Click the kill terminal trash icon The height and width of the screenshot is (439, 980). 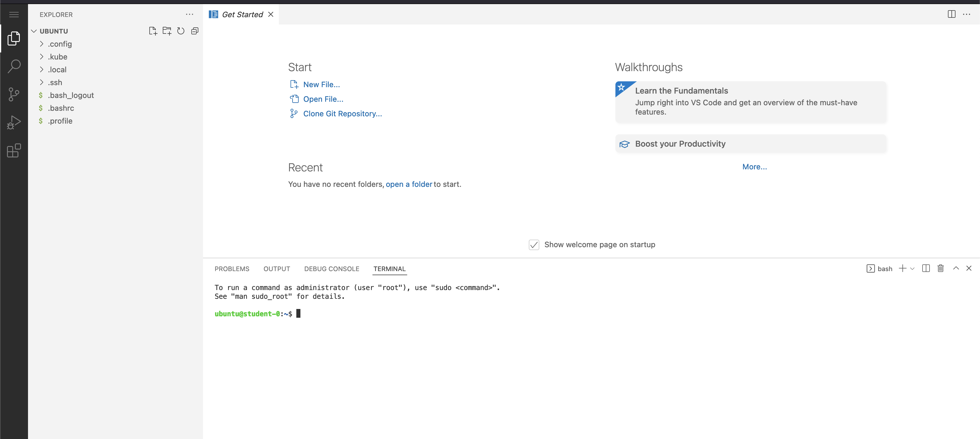(940, 268)
